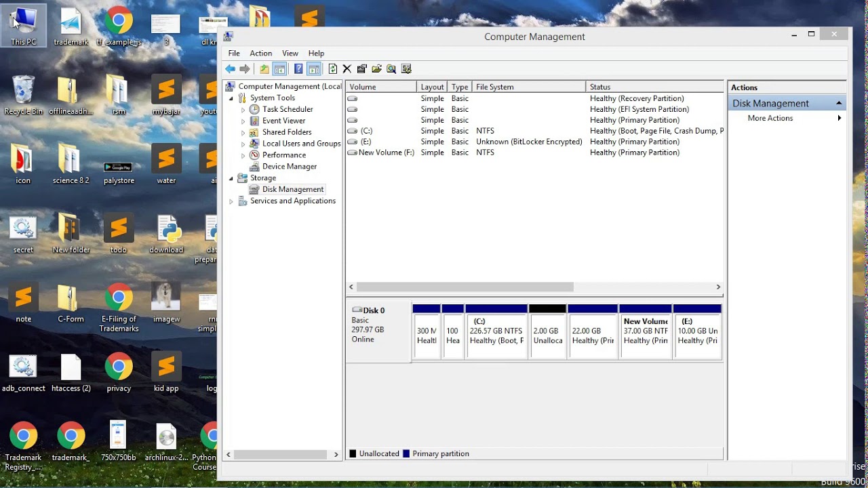Viewport: 868px width, 488px height.
Task: Click the Back arrow in the toolbar
Action: pyautogui.click(x=231, y=69)
